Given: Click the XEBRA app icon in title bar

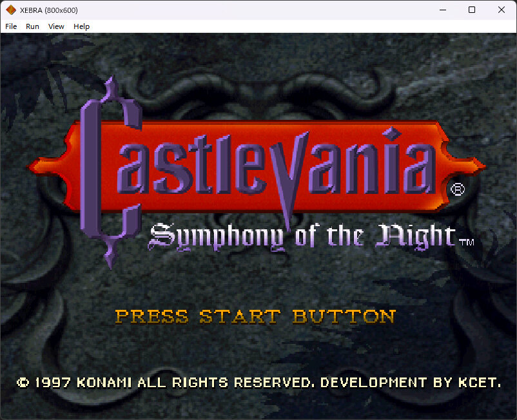Looking at the screenshot, I should (11, 10).
